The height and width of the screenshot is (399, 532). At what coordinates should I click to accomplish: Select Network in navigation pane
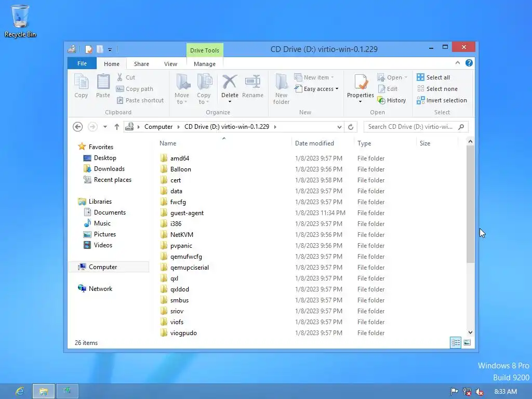pyautogui.click(x=100, y=289)
